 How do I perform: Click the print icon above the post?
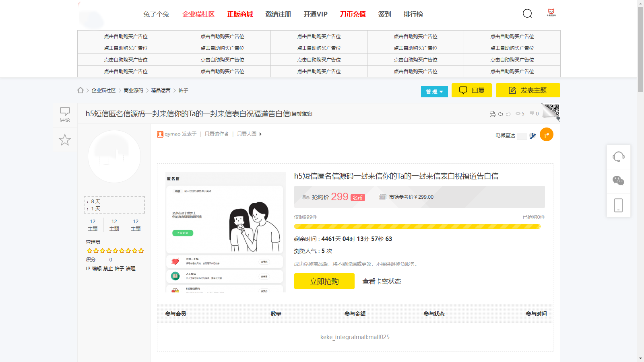493,114
